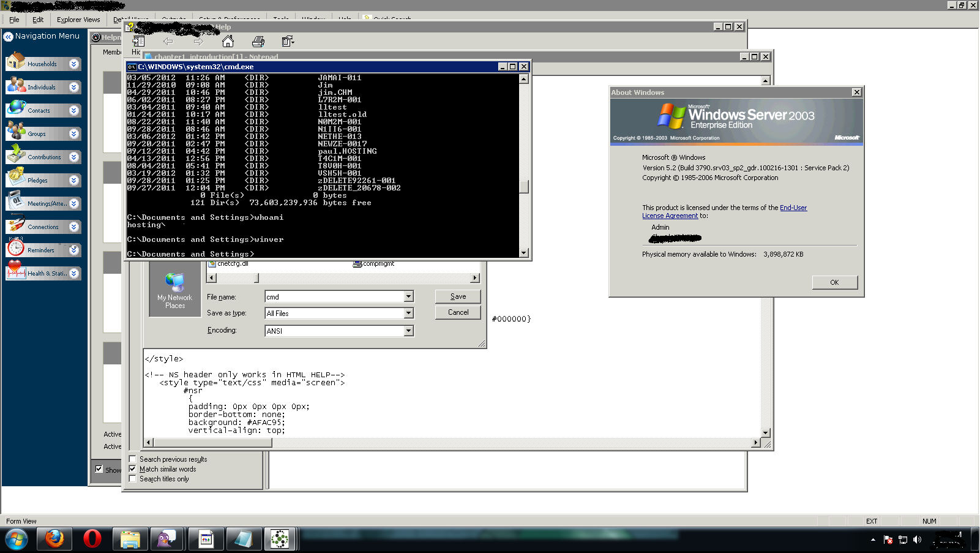Click the Contacts globe icon
The height and width of the screenshot is (553, 980).
pos(16,108)
